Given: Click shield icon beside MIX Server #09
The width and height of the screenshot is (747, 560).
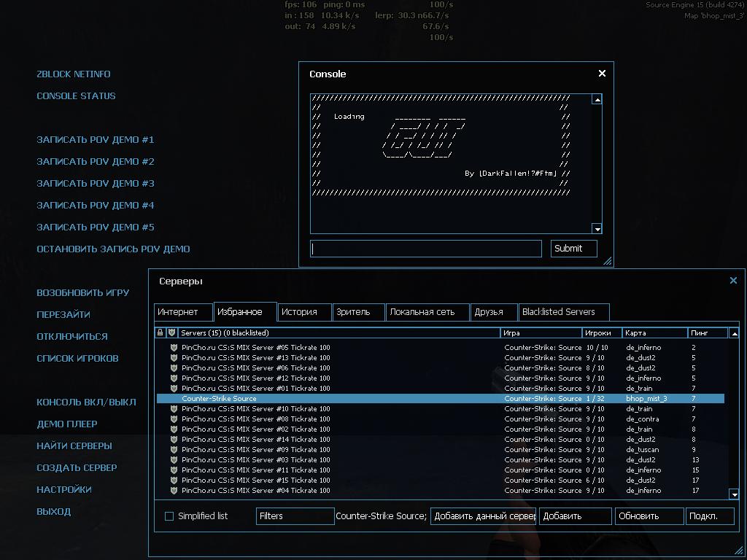Looking at the screenshot, I should click(x=174, y=449).
